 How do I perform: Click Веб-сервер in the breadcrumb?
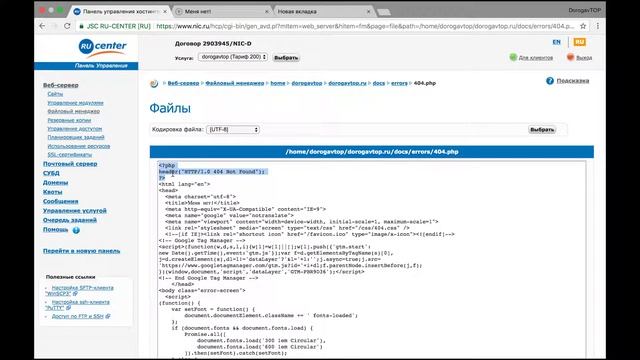[183, 83]
